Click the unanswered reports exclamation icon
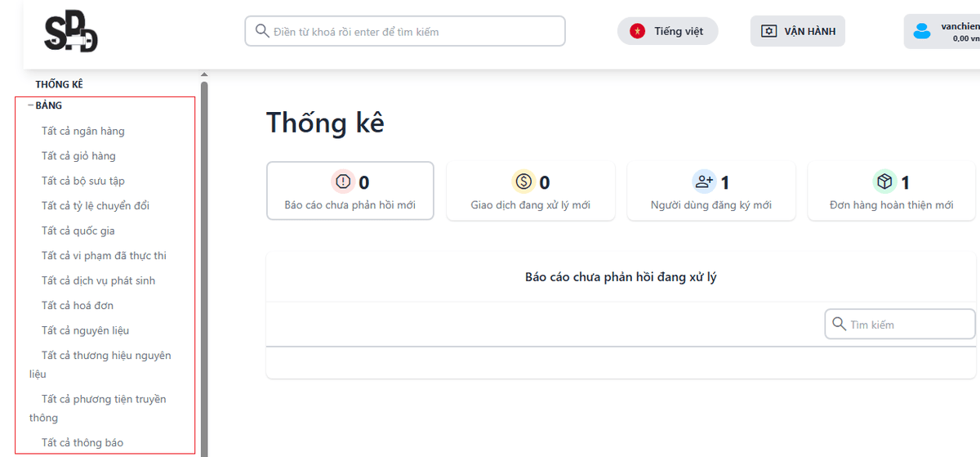 click(x=343, y=181)
